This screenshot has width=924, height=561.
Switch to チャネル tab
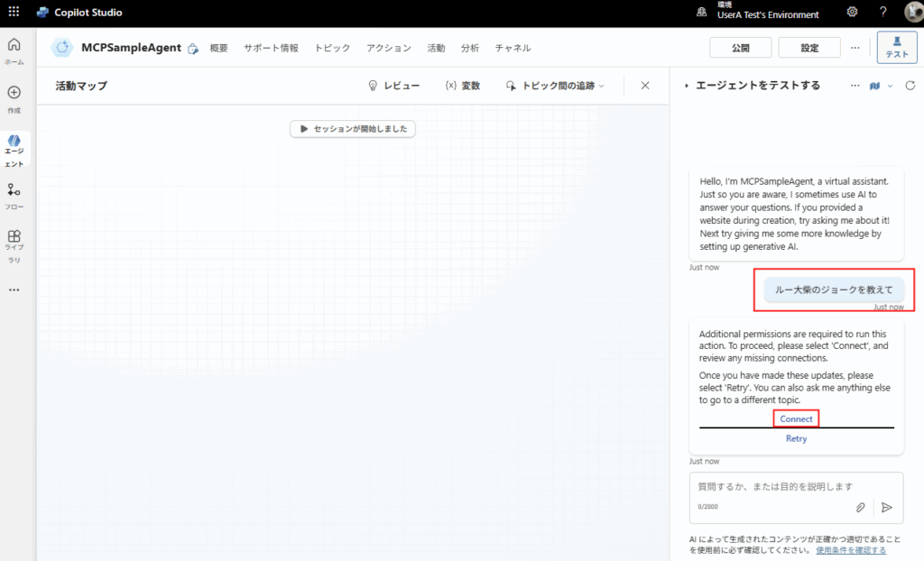(513, 48)
